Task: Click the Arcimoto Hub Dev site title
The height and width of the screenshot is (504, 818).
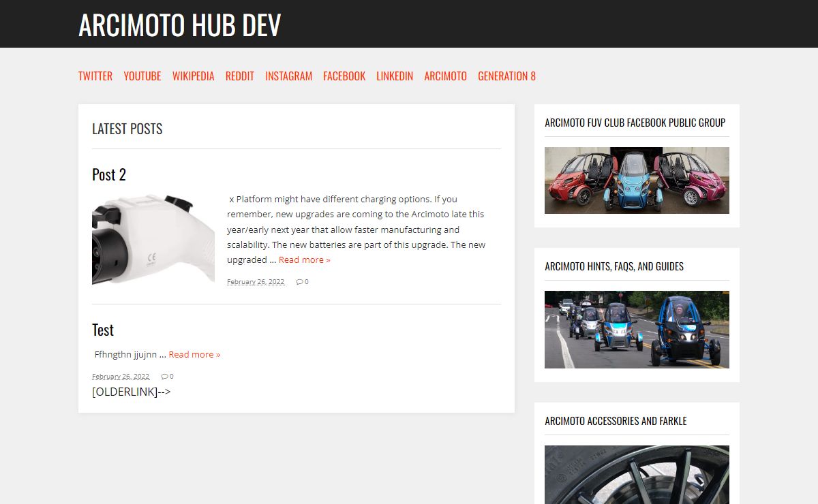Action: pyautogui.click(x=180, y=25)
